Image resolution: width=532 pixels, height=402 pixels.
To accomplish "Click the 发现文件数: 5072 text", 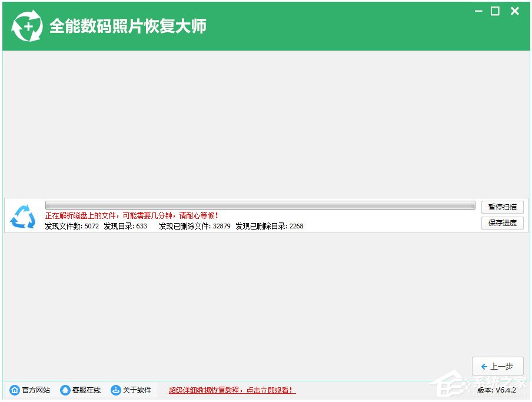I will (72, 226).
